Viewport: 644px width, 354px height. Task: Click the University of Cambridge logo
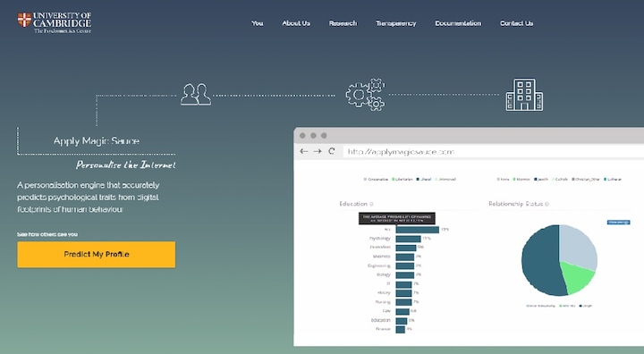coord(55,22)
